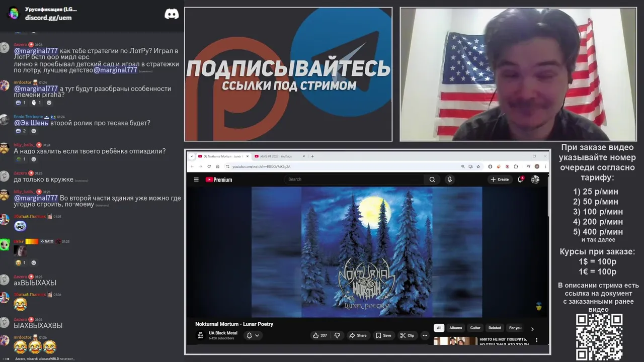Click the ахВЫЫХАХЫ chat message
Viewport: 644px width, 362px height.
click(35, 283)
